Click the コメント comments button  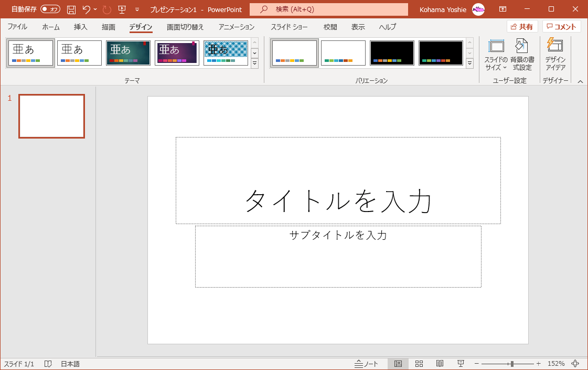pos(562,27)
